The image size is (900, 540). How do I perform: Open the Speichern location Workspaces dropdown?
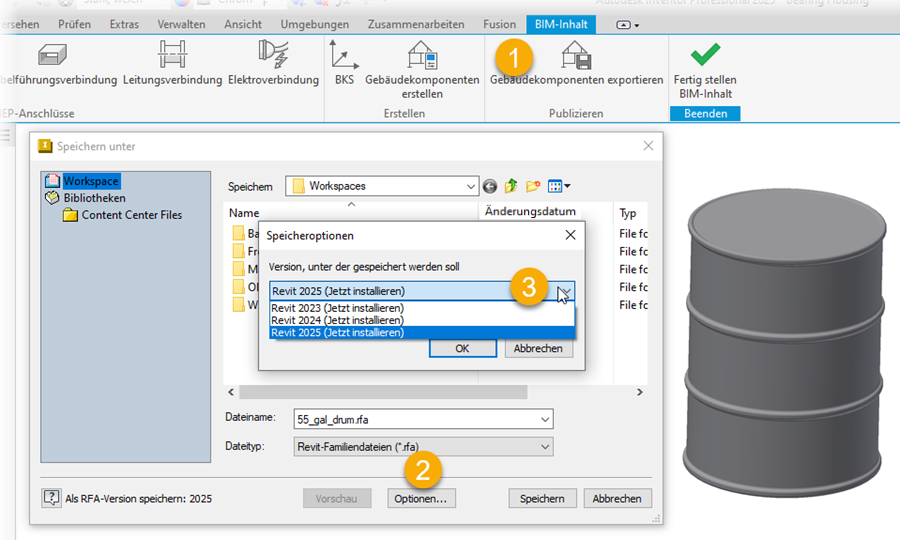[382, 186]
